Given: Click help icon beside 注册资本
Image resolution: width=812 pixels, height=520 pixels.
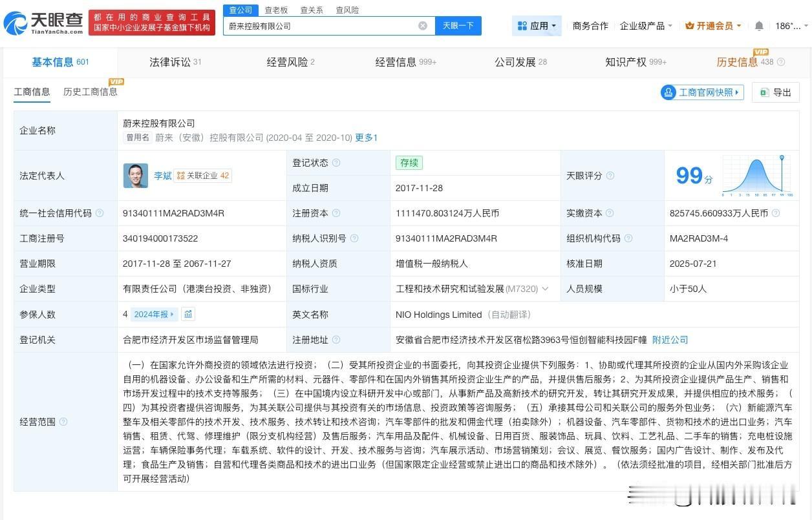Looking at the screenshot, I should tap(336, 213).
